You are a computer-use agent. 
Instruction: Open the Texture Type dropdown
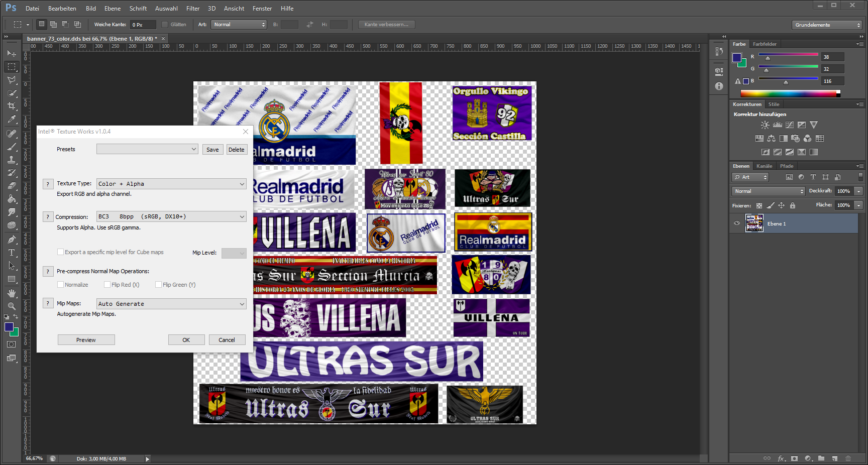(171, 184)
